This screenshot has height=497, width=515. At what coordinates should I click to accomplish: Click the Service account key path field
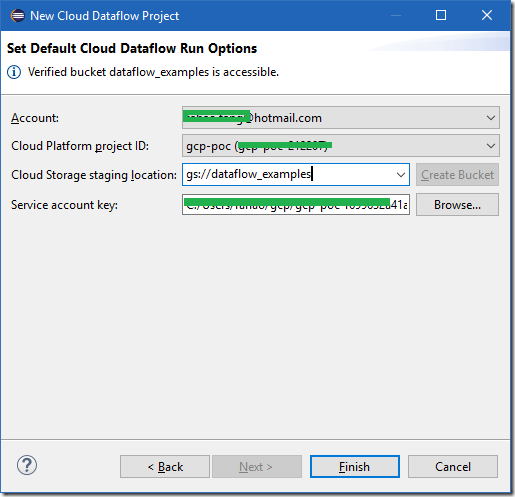tap(296, 205)
